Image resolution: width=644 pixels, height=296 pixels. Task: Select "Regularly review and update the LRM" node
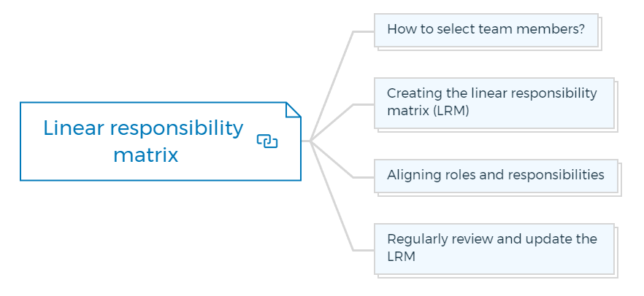494,249
